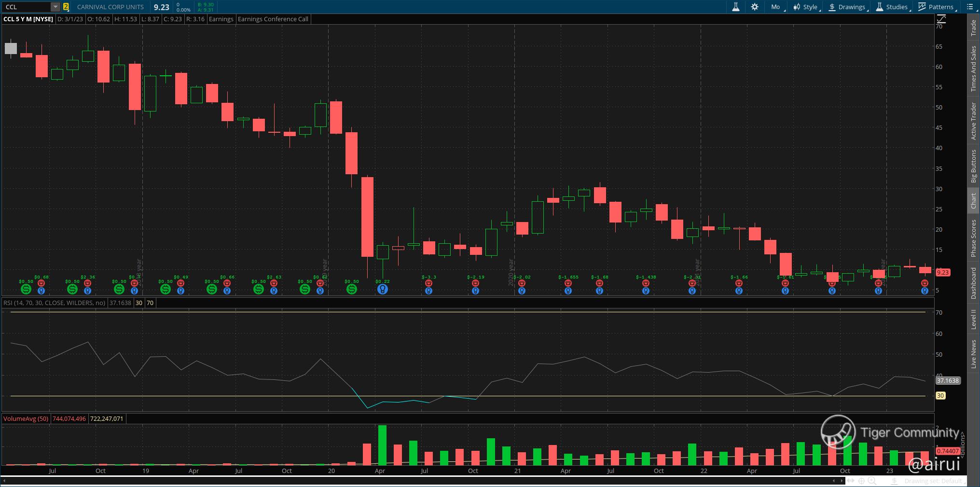980x487 pixels.
Task: Click the earnings phone icon under $0.68
Action: tap(41, 284)
